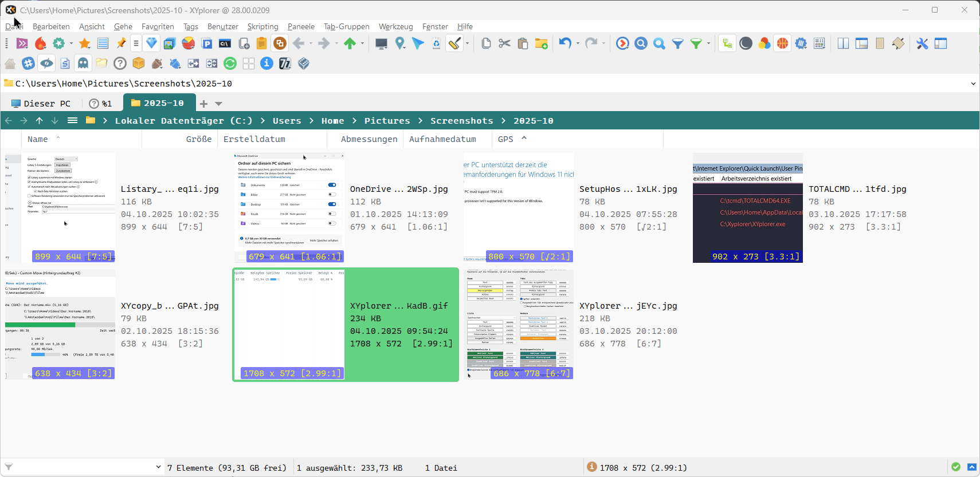This screenshot has width=980, height=477.
Task: Open configuration wrench tools icon
Action: tap(922, 44)
